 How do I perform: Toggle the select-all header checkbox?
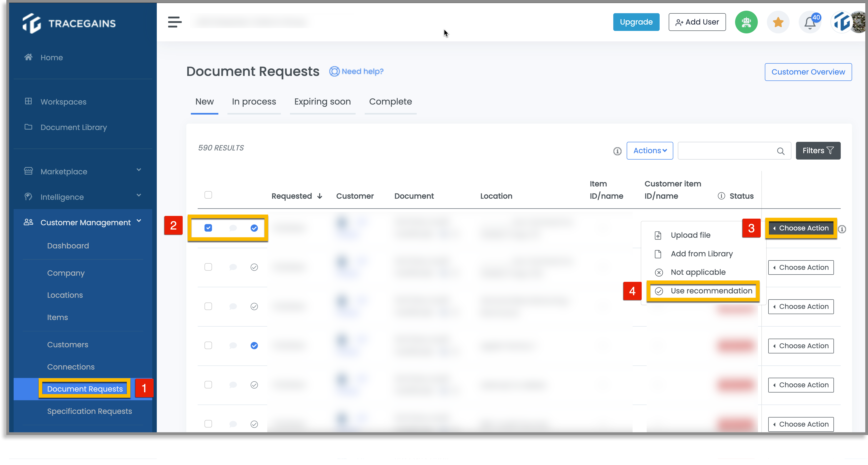click(x=208, y=195)
